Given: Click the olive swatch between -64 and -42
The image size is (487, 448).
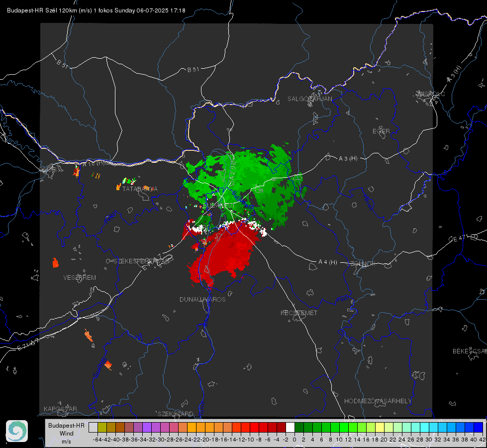Looking at the screenshot, I should pyautogui.click(x=102, y=427).
